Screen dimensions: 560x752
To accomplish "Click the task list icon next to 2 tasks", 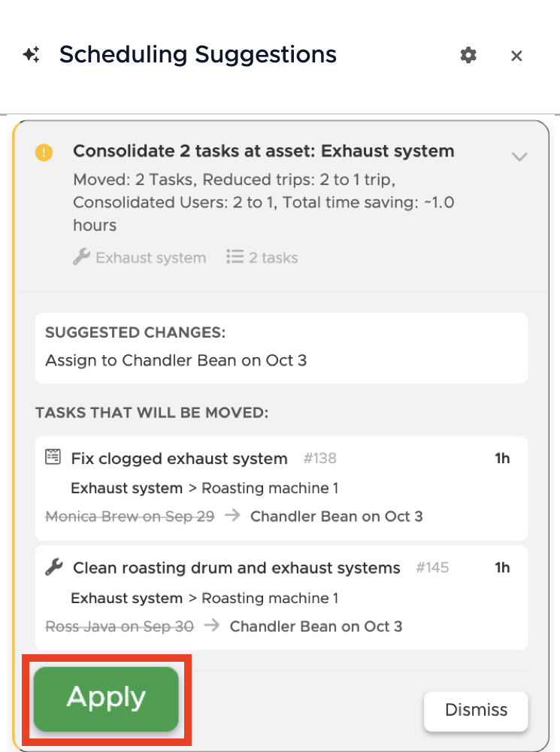I will click(235, 256).
